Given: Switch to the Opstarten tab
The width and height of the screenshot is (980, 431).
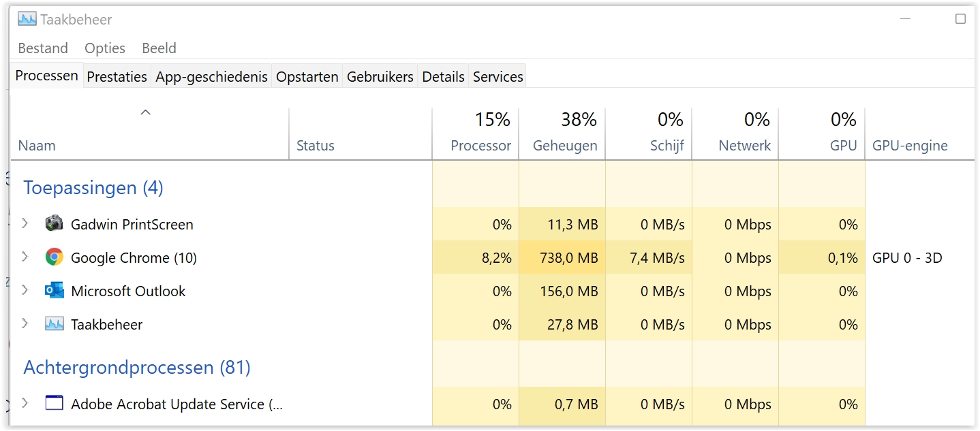Looking at the screenshot, I should point(307,77).
